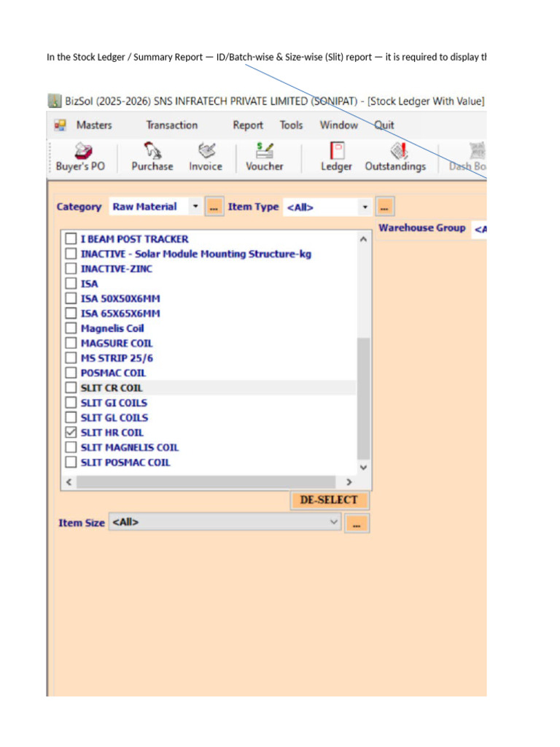Image resolution: width=560 pixels, height=747 pixels.
Task: Open the Invoice toolbar icon
Action: (206, 157)
